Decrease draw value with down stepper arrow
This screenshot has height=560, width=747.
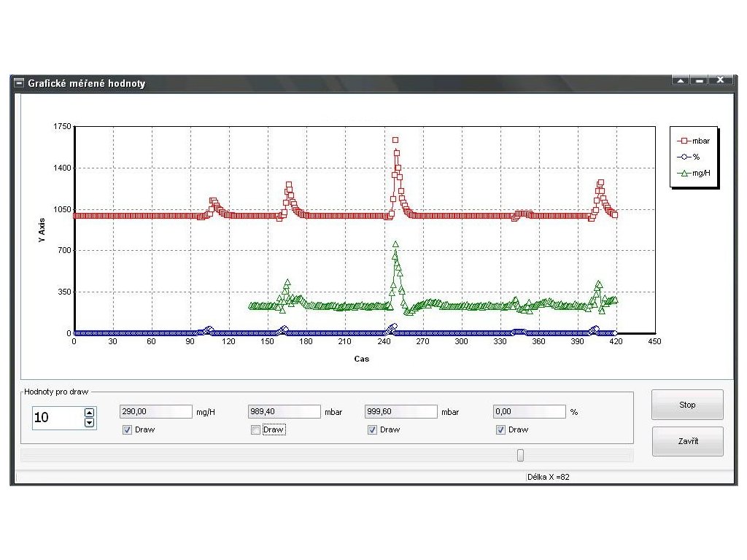pyautogui.click(x=89, y=422)
